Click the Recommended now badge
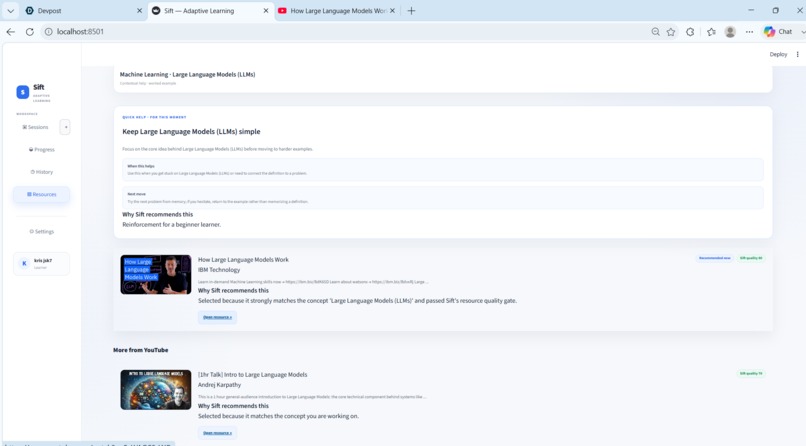The width and height of the screenshot is (806, 446). tap(715, 258)
